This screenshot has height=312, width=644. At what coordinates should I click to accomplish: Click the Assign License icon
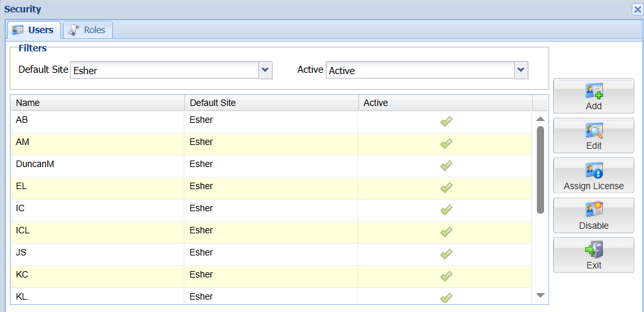point(594,171)
